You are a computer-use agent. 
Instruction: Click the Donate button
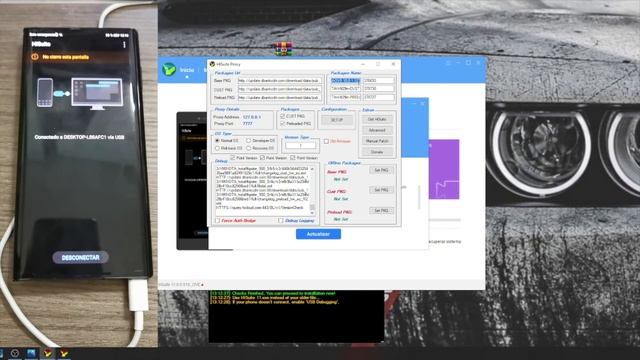(377, 152)
